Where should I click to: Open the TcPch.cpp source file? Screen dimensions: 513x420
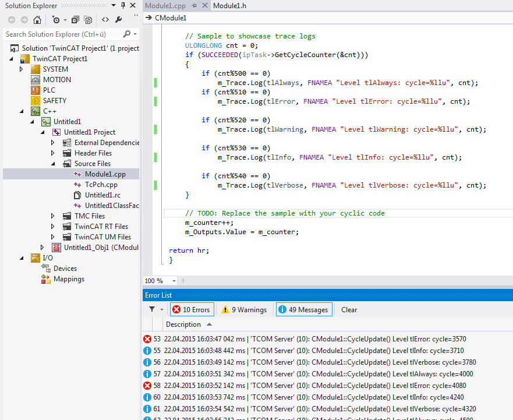click(101, 185)
